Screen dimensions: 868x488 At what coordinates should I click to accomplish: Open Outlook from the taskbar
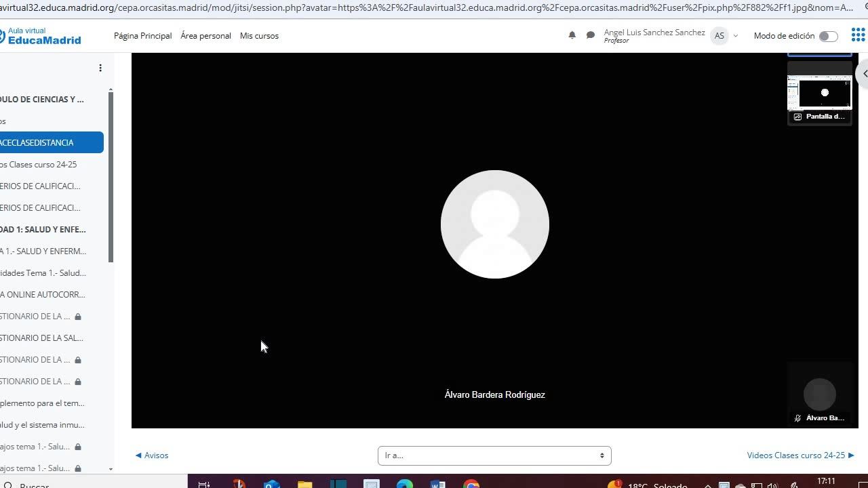271,484
